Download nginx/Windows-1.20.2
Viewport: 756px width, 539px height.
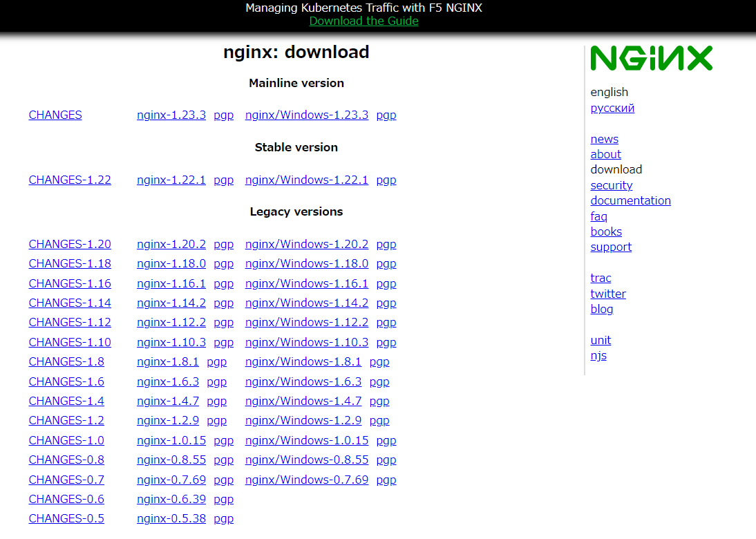pyautogui.click(x=307, y=245)
